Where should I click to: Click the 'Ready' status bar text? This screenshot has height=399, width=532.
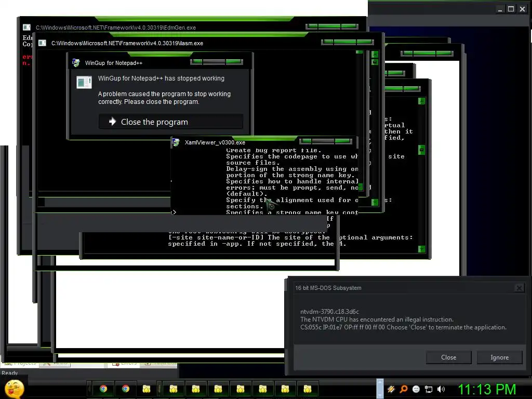click(9, 373)
